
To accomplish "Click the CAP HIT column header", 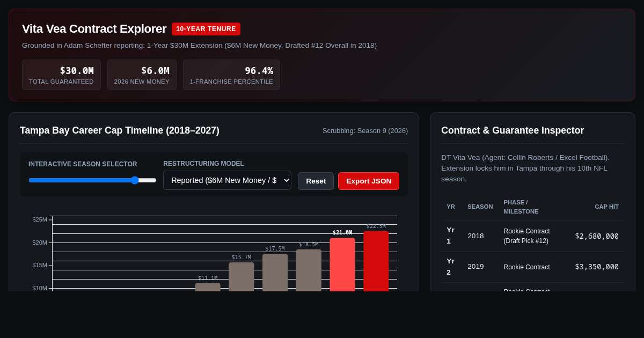I will (606, 207).
